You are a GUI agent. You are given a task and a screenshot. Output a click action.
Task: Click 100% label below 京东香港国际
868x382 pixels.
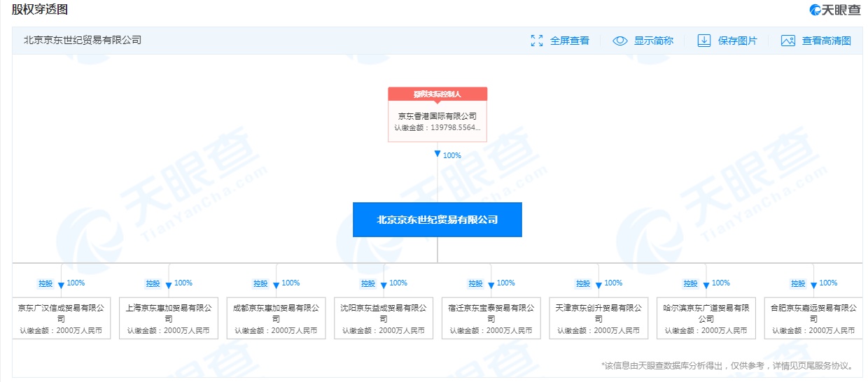[452, 155]
